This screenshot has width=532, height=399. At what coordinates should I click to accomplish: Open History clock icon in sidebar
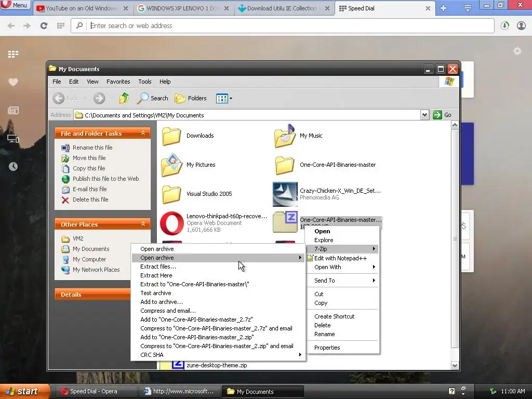coord(13,166)
